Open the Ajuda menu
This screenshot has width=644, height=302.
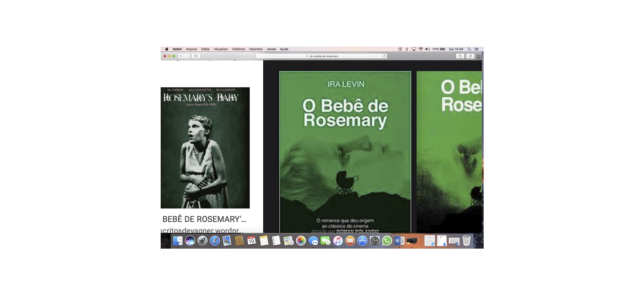[x=284, y=49]
